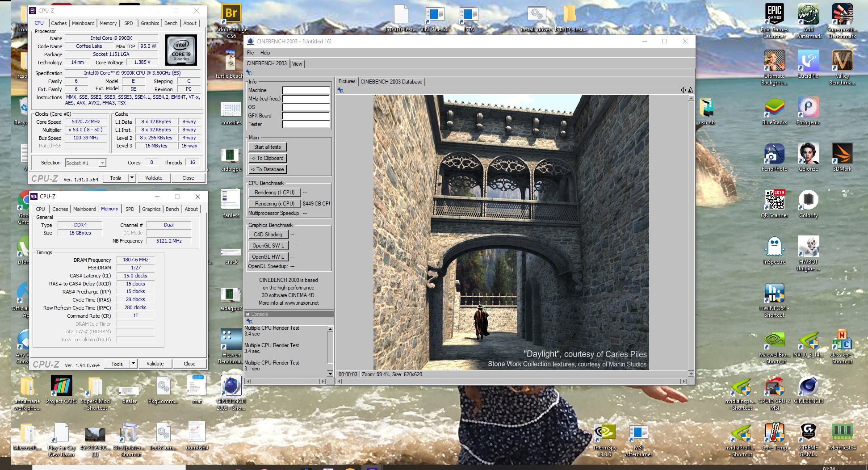Open Add Watermark desktop icon
The image size is (868, 470).
tap(808, 20)
